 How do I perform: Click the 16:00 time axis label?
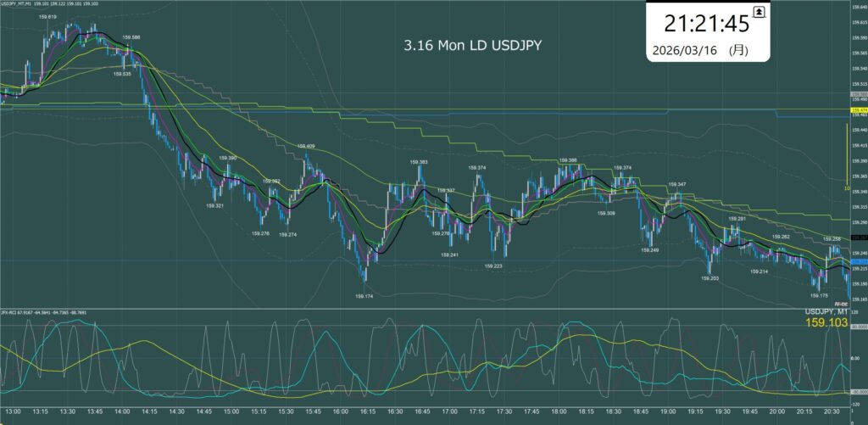click(341, 411)
